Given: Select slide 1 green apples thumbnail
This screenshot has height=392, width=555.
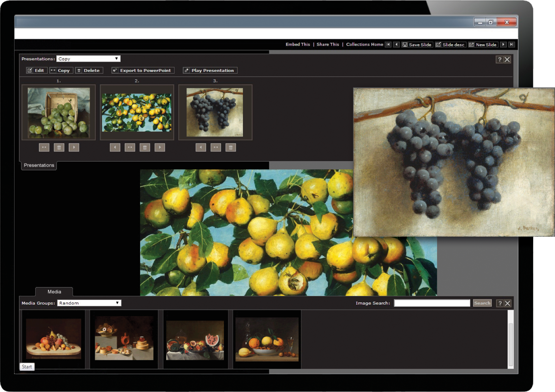Looking at the screenshot, I should [59, 113].
